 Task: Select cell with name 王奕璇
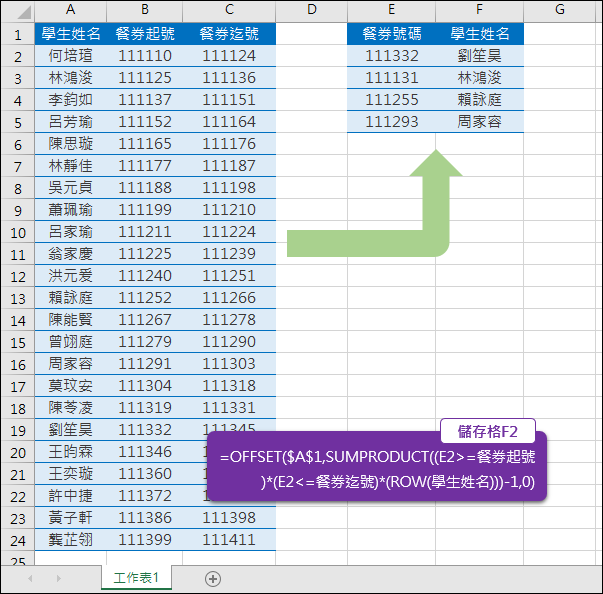pos(71,474)
